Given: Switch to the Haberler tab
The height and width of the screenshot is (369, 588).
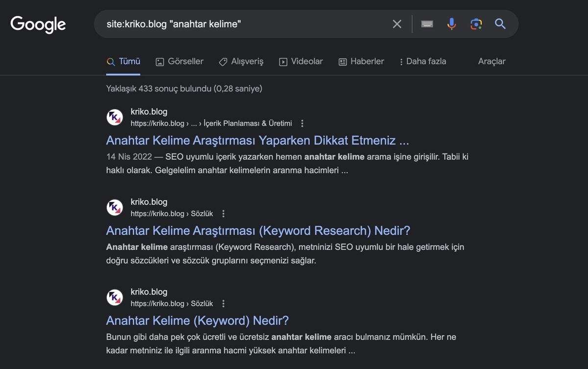Looking at the screenshot, I should [x=361, y=62].
